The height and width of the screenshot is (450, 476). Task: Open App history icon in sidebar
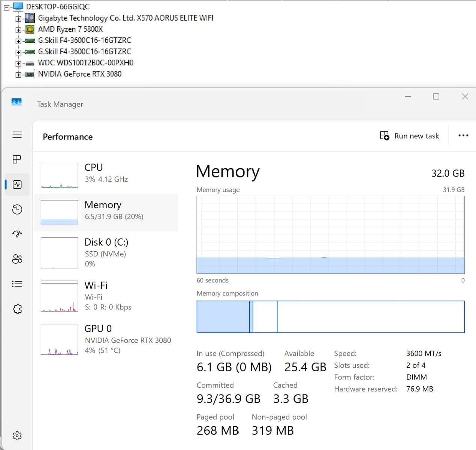click(17, 209)
